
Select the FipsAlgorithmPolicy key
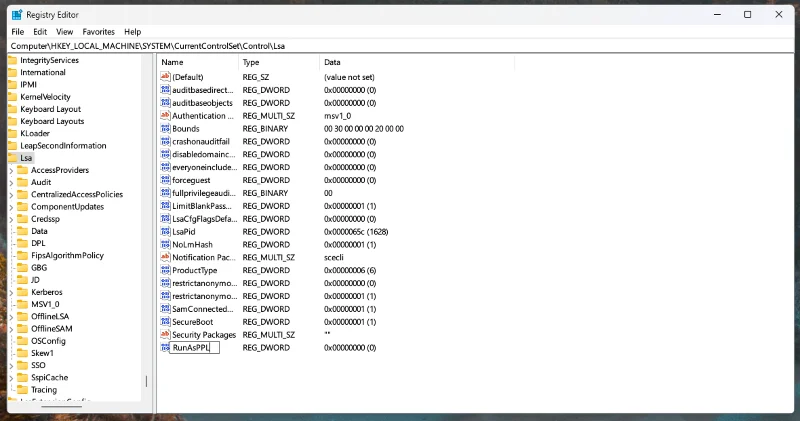pyautogui.click(x=67, y=255)
